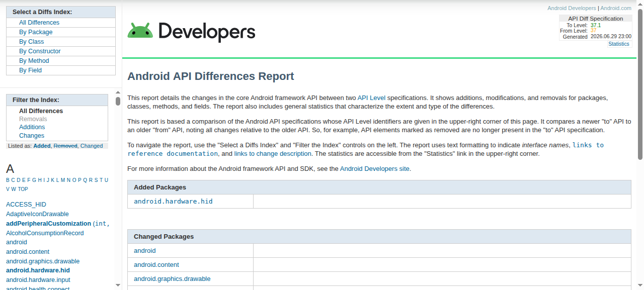
Task: Open bold android.hardware.hid in the left index
Action: click(38, 270)
